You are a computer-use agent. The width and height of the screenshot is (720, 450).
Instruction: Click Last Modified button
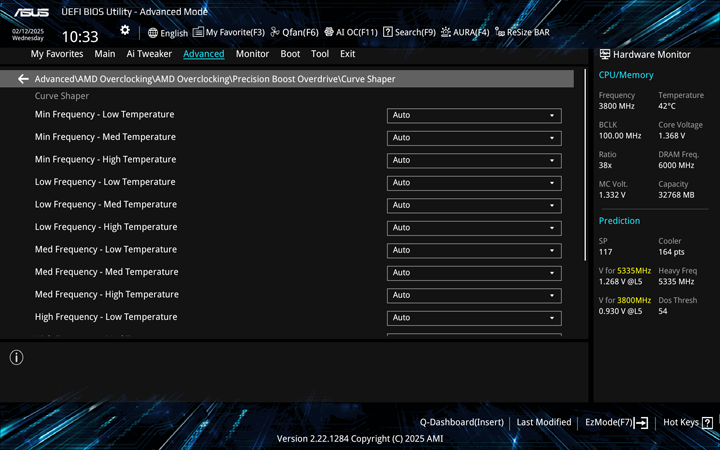point(544,423)
